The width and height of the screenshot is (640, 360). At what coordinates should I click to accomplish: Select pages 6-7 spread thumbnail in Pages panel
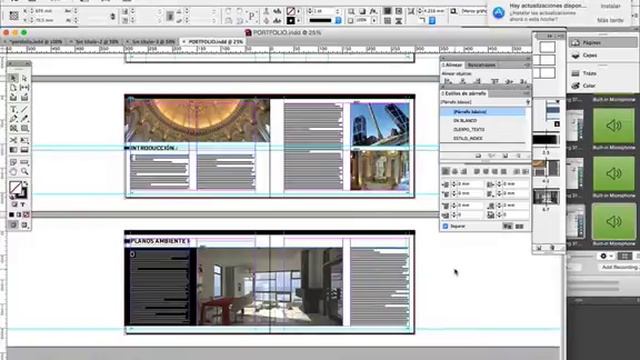pos(546,197)
